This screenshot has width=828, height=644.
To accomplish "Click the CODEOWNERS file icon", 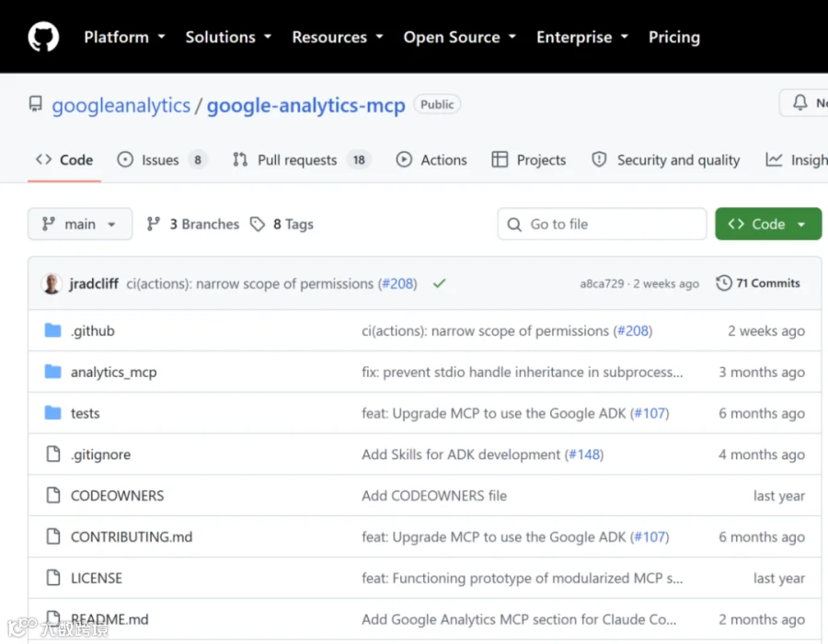I will (x=53, y=495).
